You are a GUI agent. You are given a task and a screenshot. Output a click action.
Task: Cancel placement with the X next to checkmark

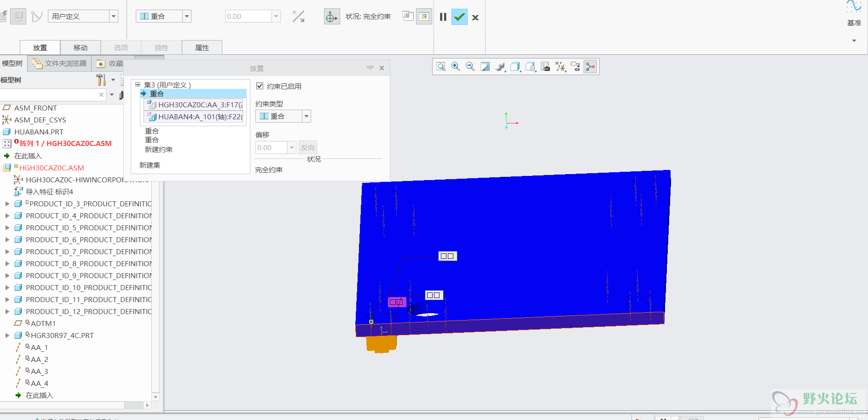tap(475, 17)
